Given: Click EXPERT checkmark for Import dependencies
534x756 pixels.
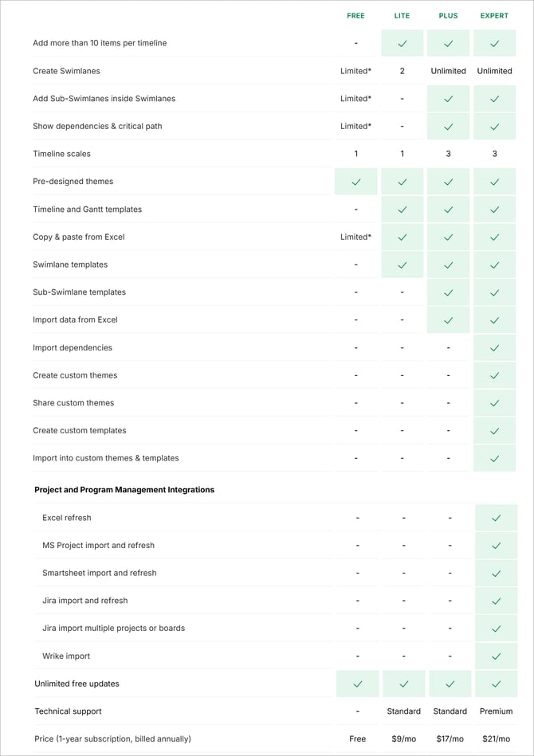Looking at the screenshot, I should tap(494, 347).
